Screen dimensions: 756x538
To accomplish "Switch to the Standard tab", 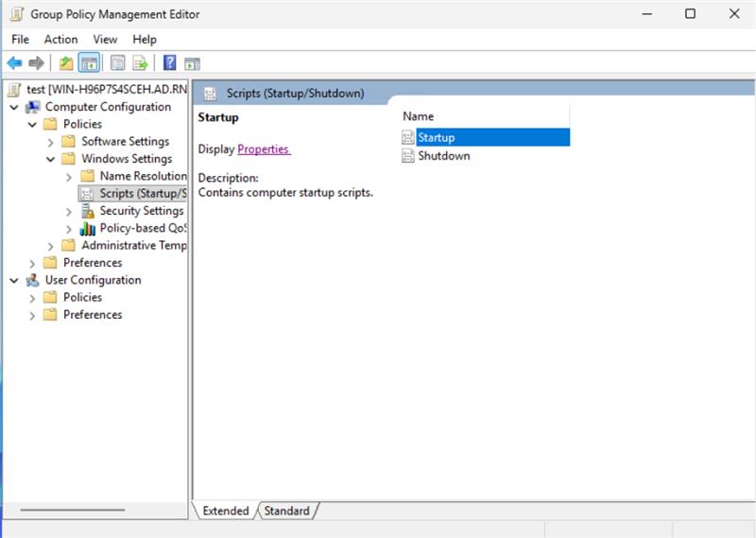I will click(x=286, y=511).
